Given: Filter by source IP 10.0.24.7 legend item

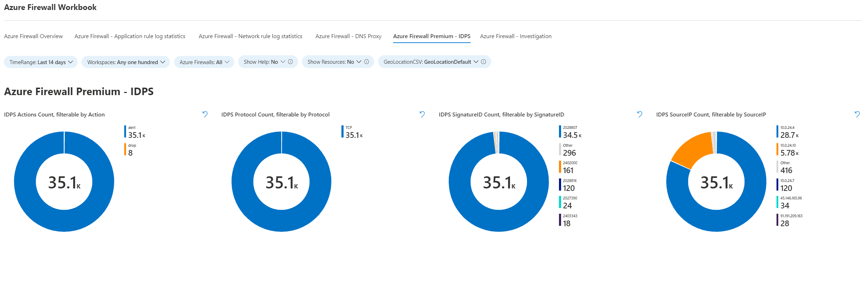Looking at the screenshot, I should (x=786, y=185).
